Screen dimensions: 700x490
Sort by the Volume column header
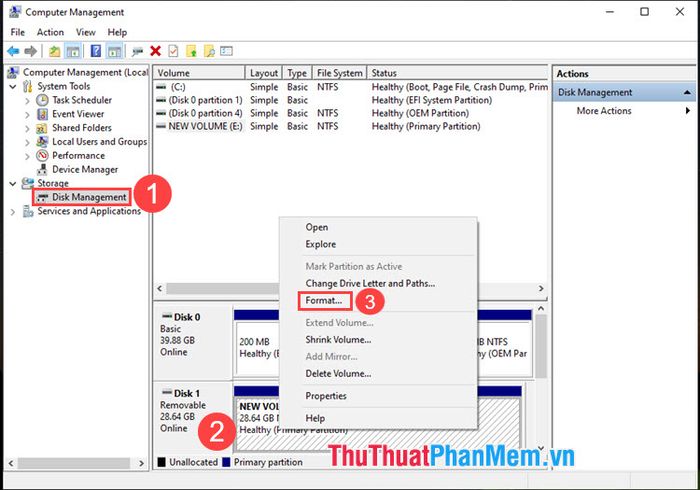[199, 73]
